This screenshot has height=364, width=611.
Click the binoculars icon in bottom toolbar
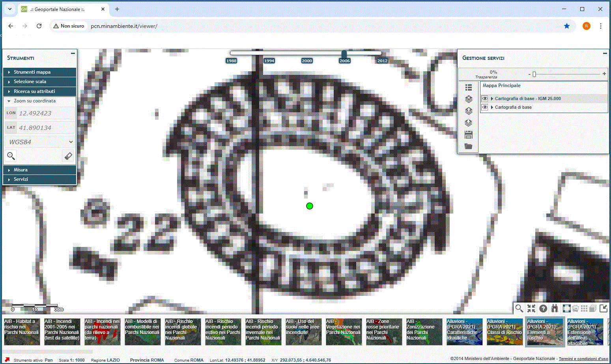point(555,308)
